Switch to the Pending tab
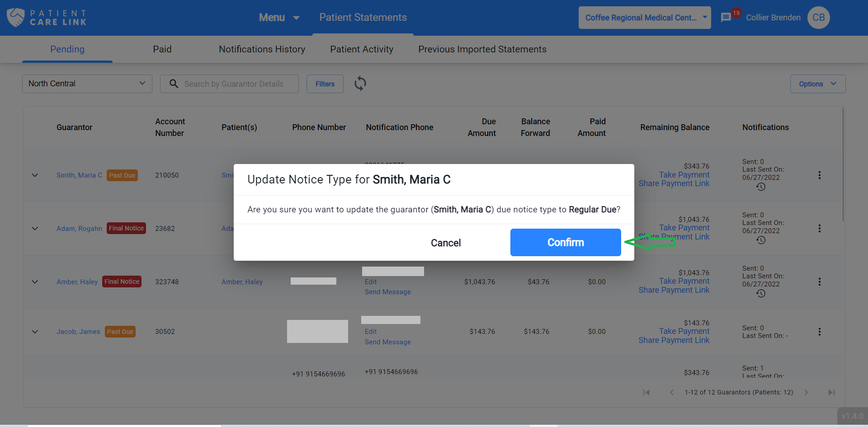Screen dimensions: 868x427 [x=67, y=49]
